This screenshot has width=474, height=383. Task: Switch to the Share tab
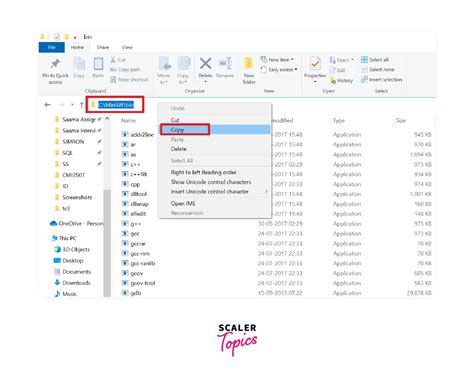click(x=103, y=47)
